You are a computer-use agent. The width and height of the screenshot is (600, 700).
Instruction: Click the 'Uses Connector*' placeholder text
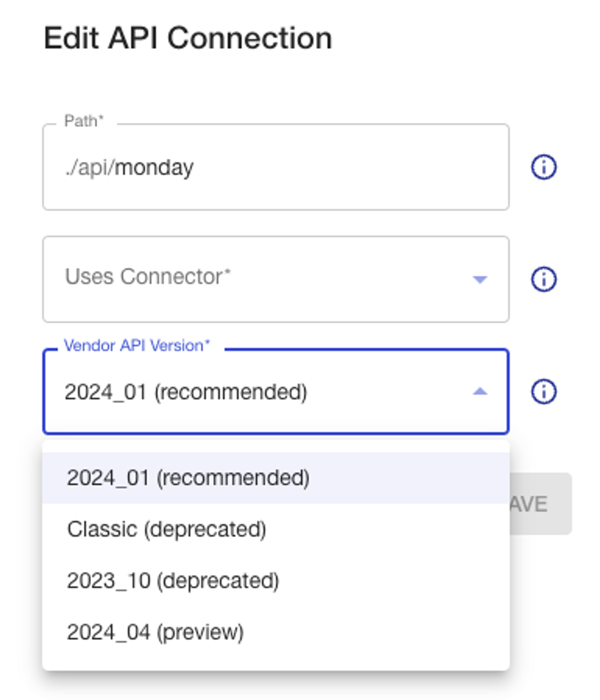(x=147, y=277)
